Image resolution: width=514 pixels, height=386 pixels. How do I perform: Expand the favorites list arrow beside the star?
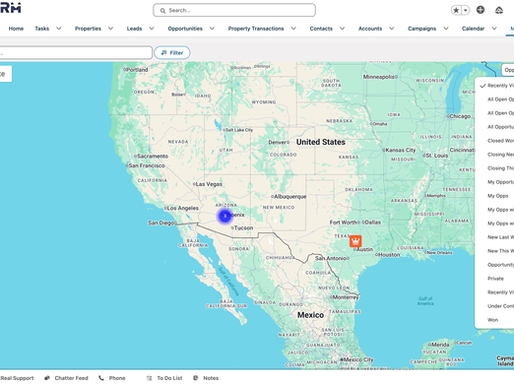[465, 10]
